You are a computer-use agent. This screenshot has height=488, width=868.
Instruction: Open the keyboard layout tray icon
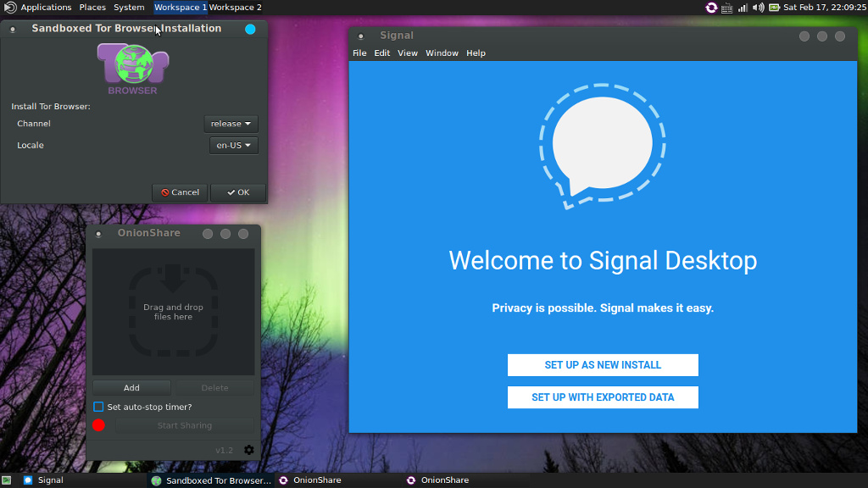click(x=727, y=8)
